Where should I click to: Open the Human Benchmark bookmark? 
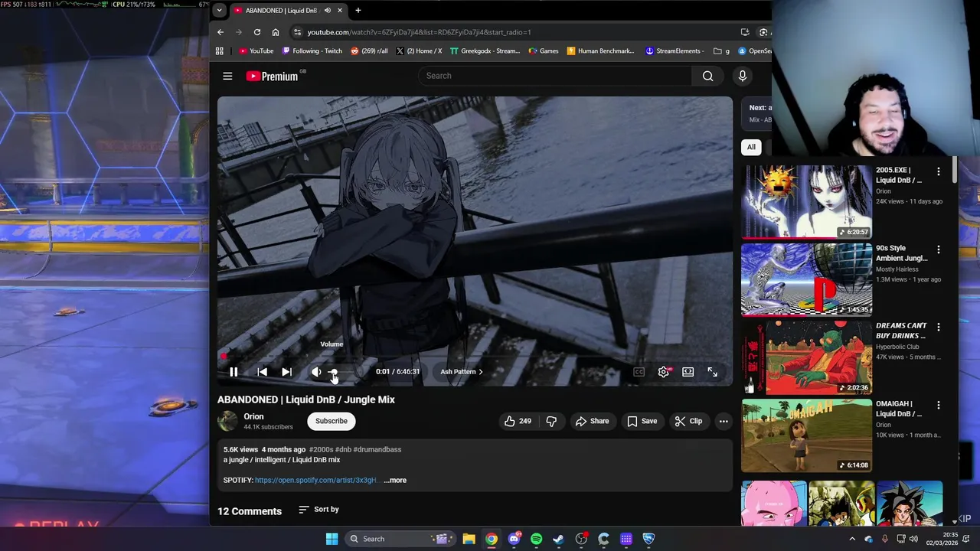tap(601, 51)
